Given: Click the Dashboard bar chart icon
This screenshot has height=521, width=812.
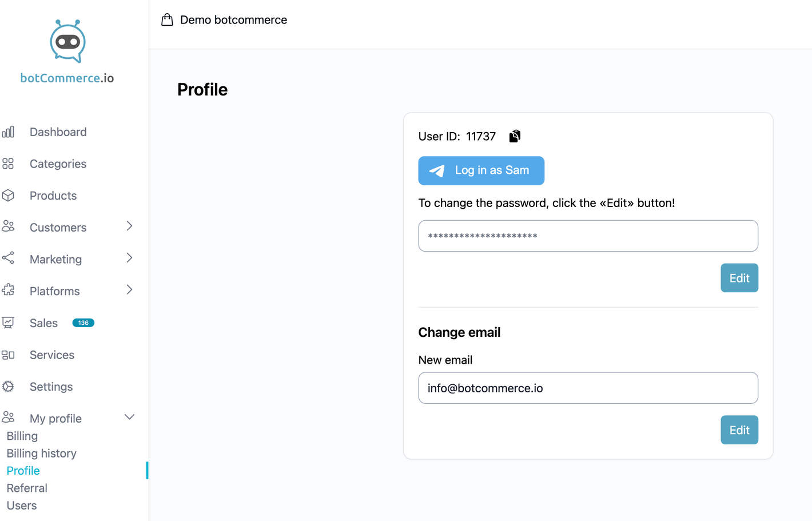Looking at the screenshot, I should tap(8, 132).
